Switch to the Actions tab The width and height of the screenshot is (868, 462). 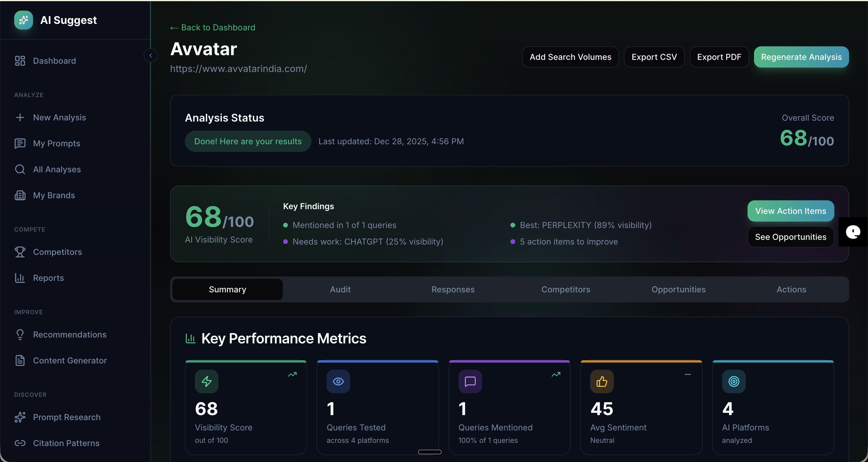pos(791,289)
